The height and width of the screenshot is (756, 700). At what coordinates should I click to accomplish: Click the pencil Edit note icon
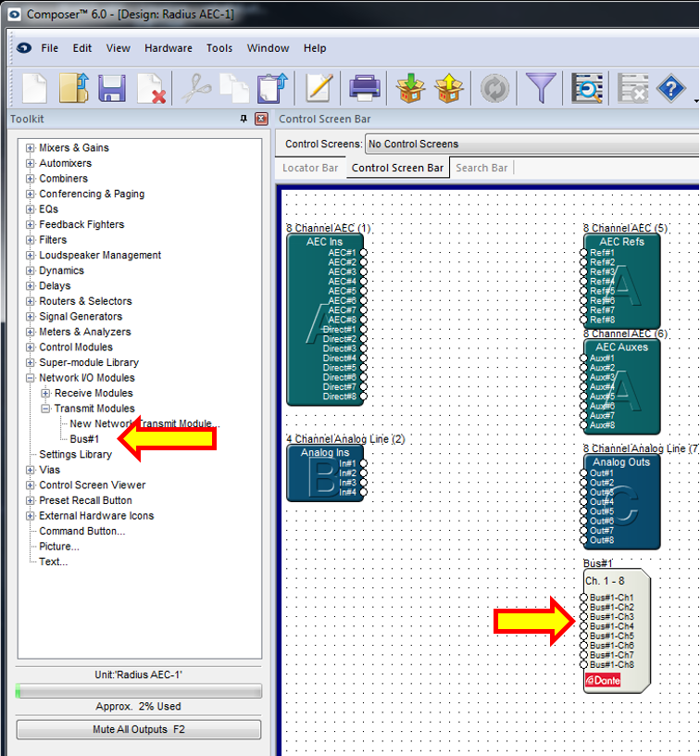click(x=319, y=88)
